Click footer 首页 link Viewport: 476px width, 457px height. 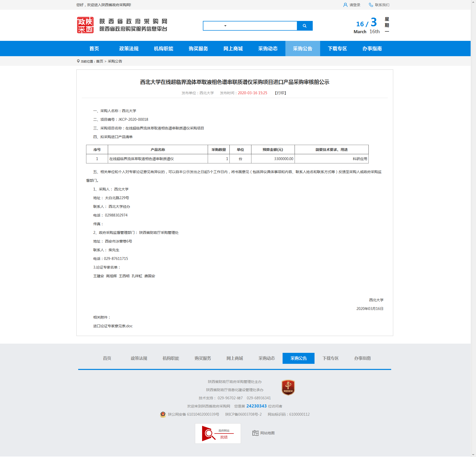[107, 358]
